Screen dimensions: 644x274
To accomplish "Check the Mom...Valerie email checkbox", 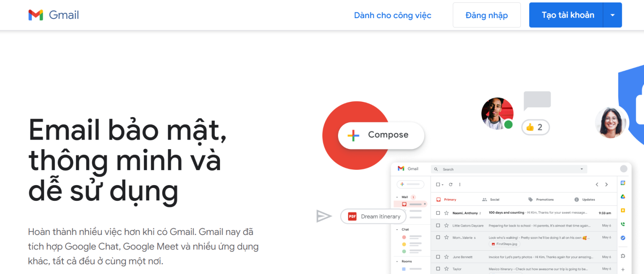I will coord(438,237).
